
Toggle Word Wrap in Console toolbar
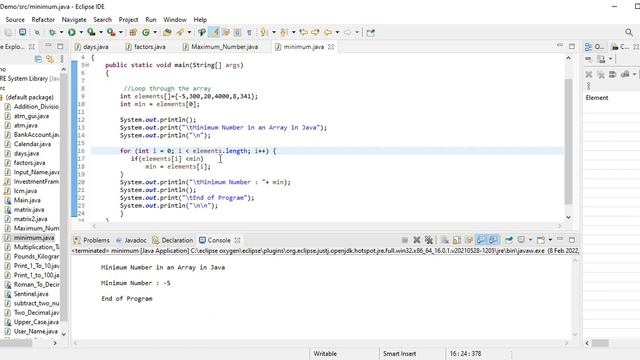click(x=469, y=240)
